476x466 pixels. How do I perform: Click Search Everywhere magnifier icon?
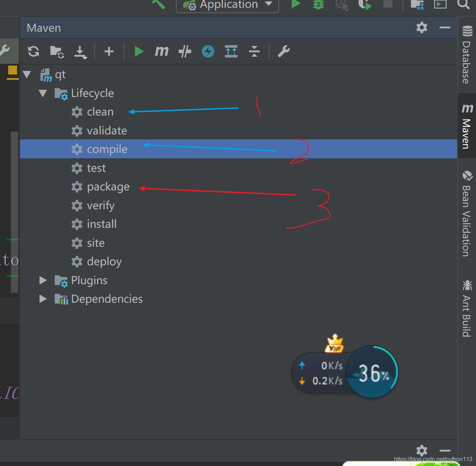(463, 4)
